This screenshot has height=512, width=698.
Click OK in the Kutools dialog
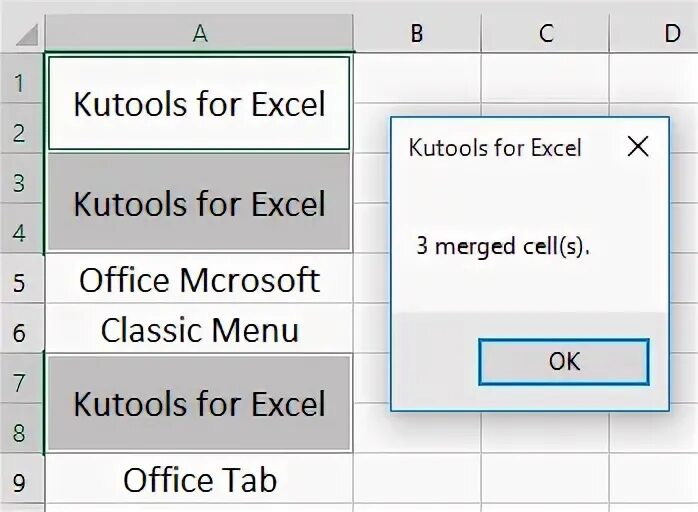click(x=563, y=361)
